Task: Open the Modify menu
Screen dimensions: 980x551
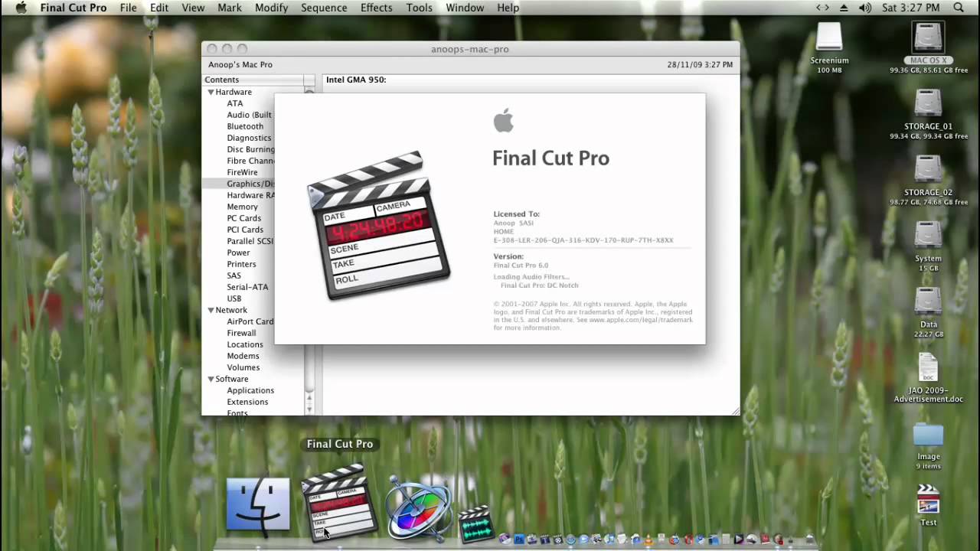Action: tap(271, 8)
